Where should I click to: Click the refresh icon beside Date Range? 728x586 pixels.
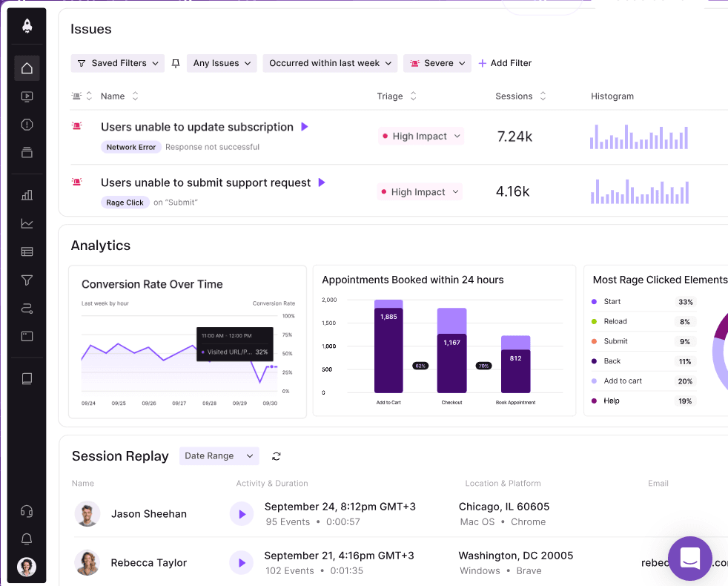[277, 456]
